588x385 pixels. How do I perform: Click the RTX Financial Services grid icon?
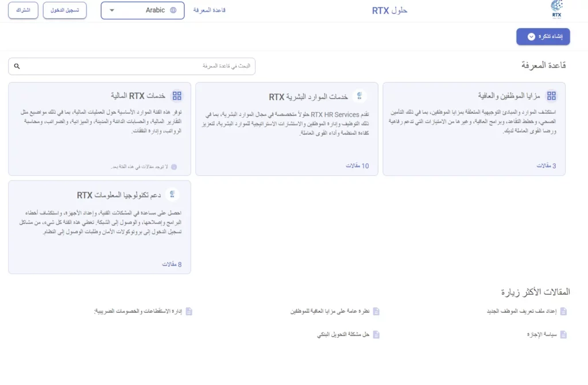(x=177, y=96)
